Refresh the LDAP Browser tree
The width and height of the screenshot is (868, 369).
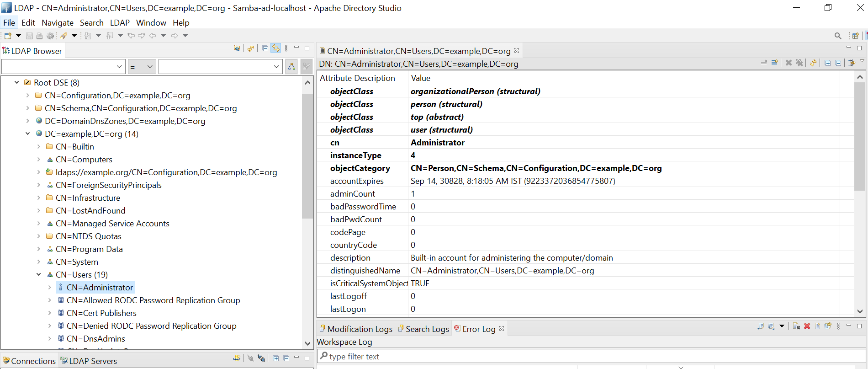(x=251, y=48)
